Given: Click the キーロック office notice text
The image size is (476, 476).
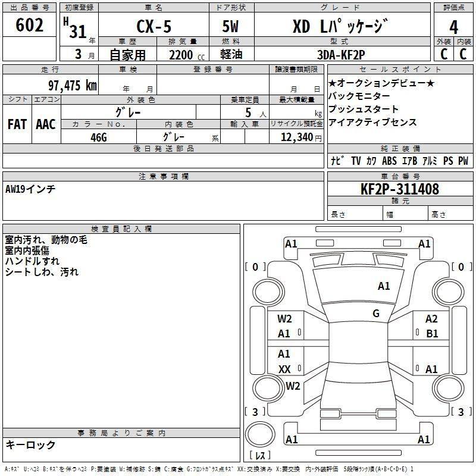Looking at the screenshot, I should coord(31,444).
